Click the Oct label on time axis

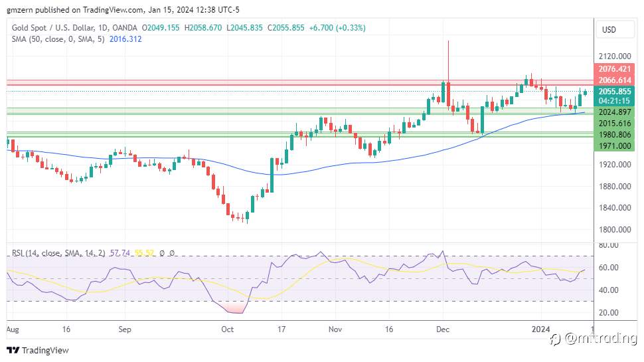click(x=228, y=329)
